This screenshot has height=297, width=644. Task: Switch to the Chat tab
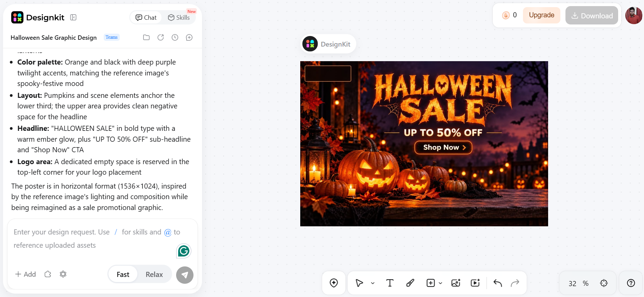point(146,18)
